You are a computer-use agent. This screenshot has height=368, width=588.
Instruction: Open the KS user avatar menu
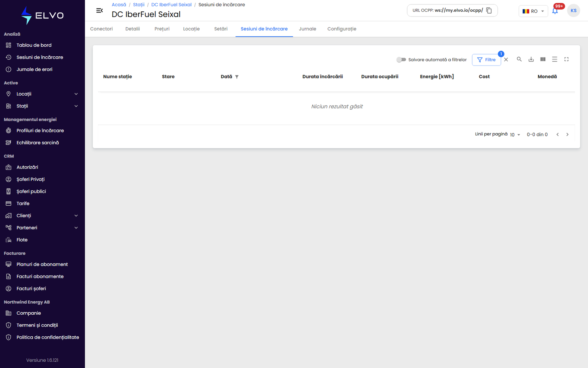pos(573,11)
